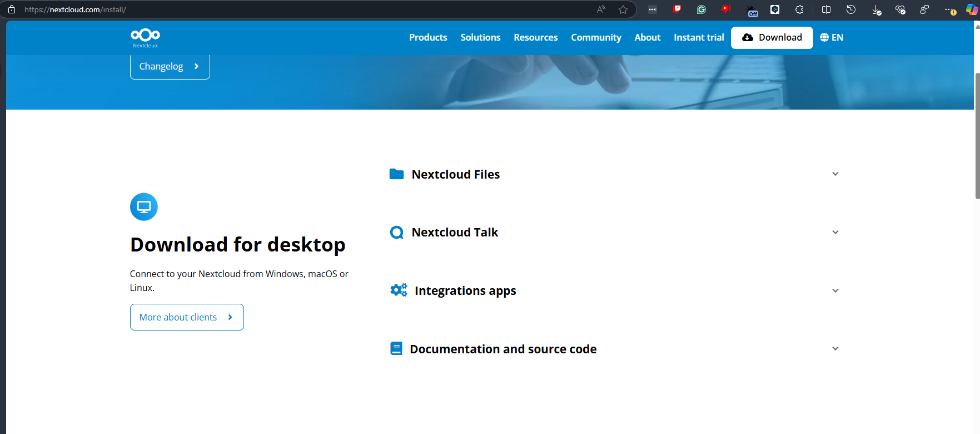This screenshot has height=434, width=980.
Task: Open the Resources menu
Action: tap(536, 37)
